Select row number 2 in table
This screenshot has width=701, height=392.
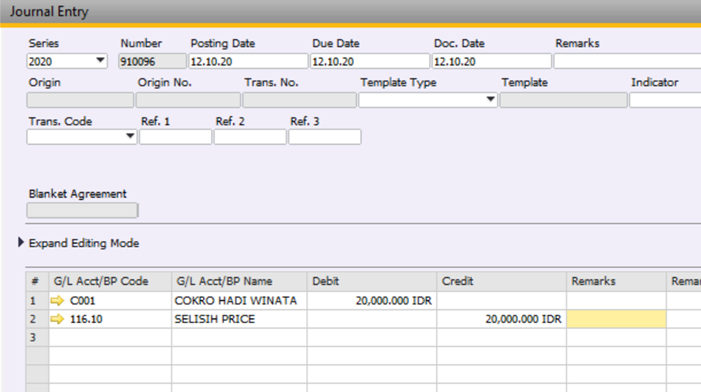[x=37, y=319]
